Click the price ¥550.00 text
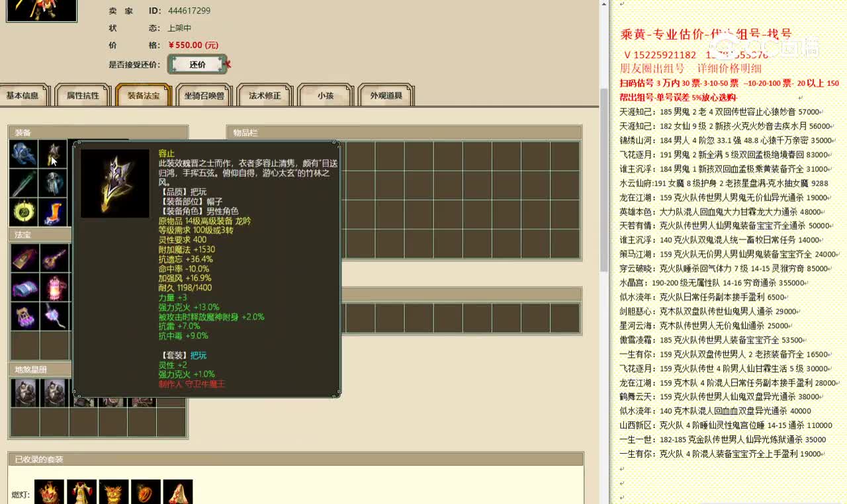The image size is (847, 504). pos(193,45)
